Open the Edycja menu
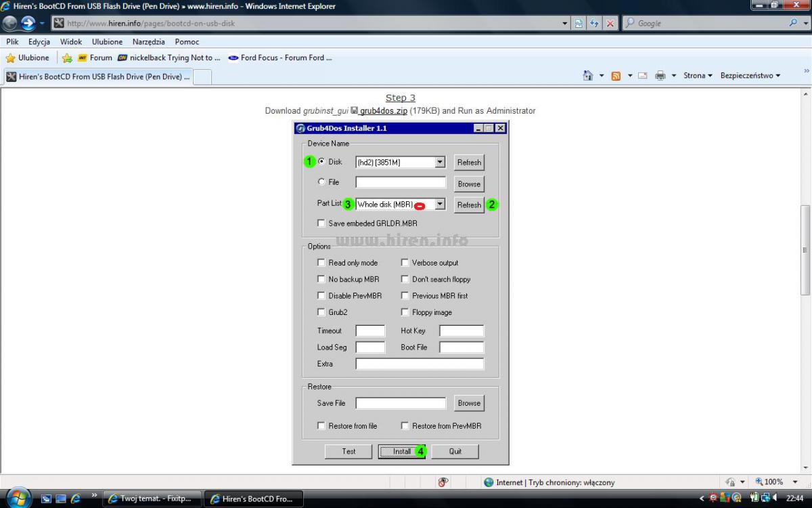Viewport: 812px width, 508px height. point(39,41)
